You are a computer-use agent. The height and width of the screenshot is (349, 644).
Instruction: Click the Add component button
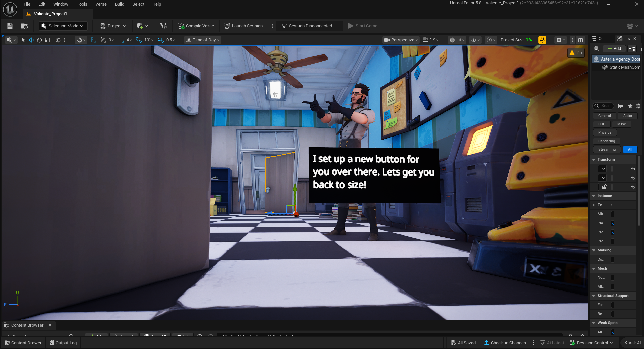click(614, 49)
